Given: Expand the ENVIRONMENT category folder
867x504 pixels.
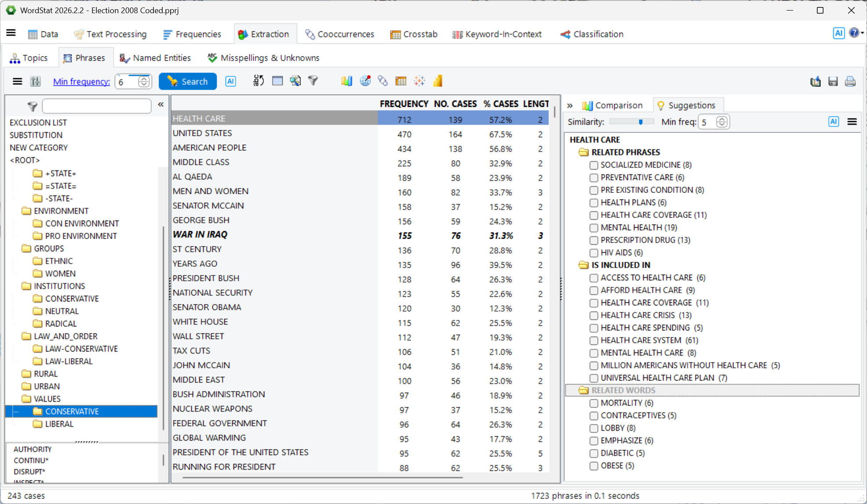Looking at the screenshot, I should pos(26,211).
